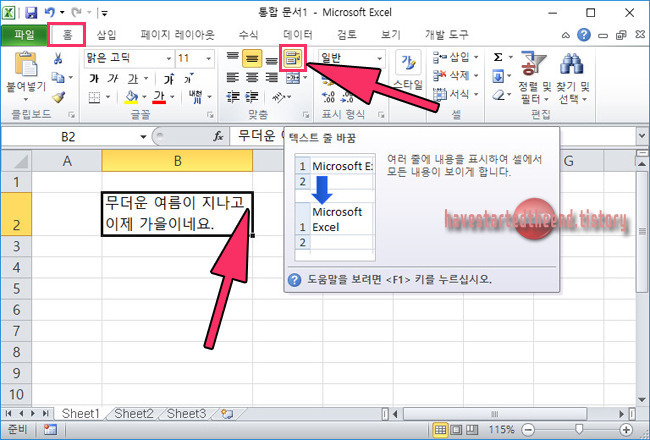The height and width of the screenshot is (440, 650).
Task: Click the Clear eraser icon
Action: coord(498,95)
